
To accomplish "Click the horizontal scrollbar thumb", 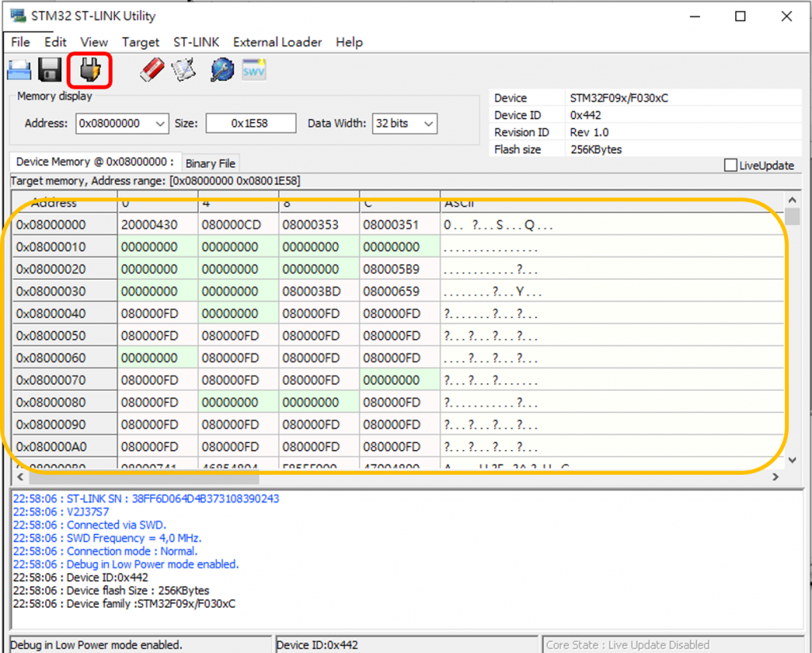I will tap(144, 478).
